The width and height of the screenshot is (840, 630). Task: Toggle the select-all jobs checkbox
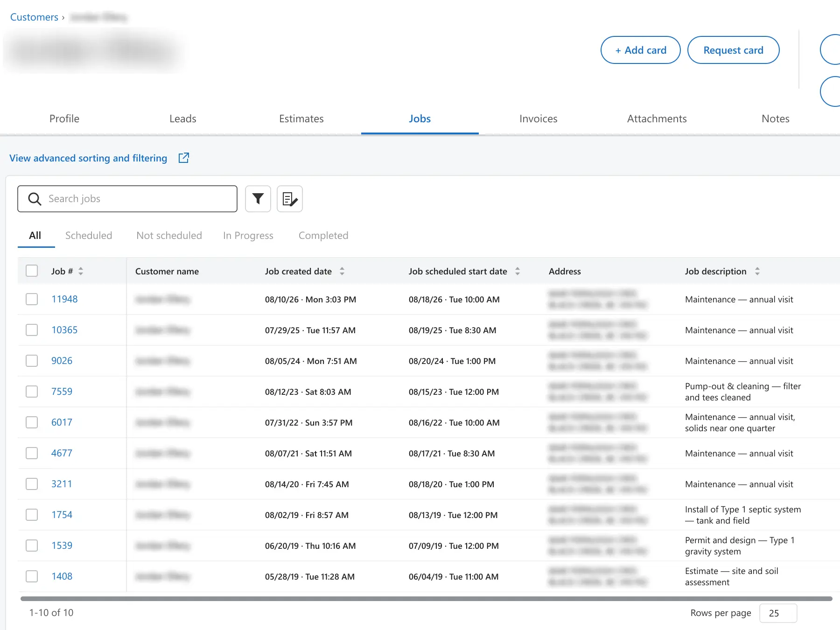[32, 271]
